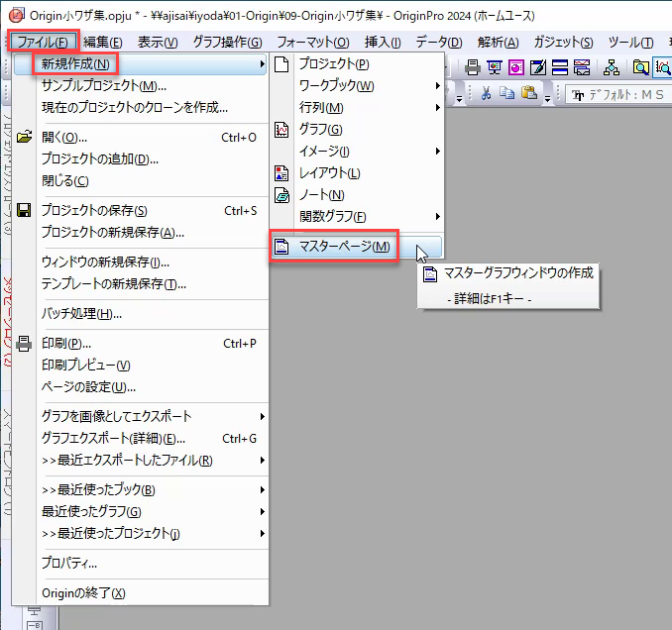Open the default font name box

point(618,94)
